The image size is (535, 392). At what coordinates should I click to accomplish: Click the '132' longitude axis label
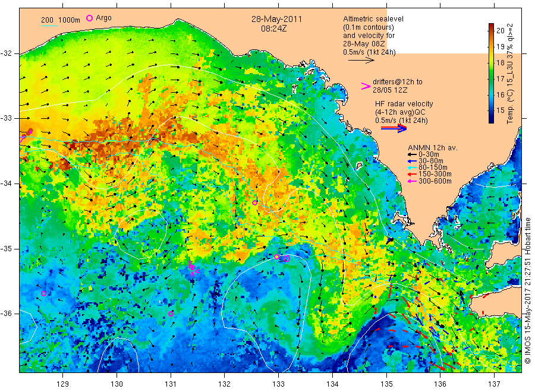225,384
